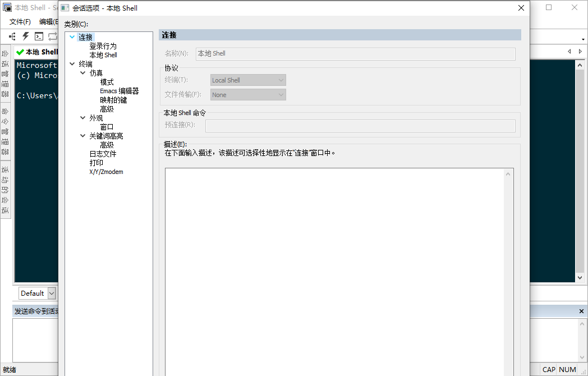Open a local shell via the terminal toolbar icon
Image resolution: width=588 pixels, height=376 pixels.
point(39,36)
